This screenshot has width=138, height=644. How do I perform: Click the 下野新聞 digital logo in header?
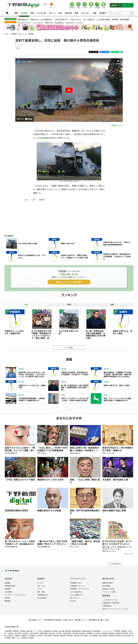[x=23, y=5]
